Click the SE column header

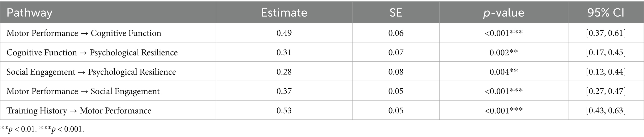(x=396, y=13)
